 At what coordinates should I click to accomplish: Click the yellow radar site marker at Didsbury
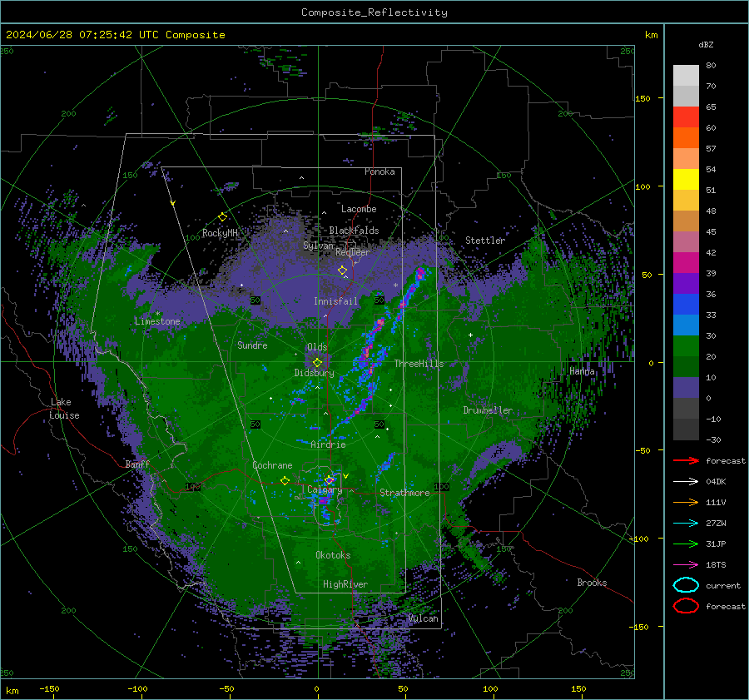pyautogui.click(x=317, y=363)
